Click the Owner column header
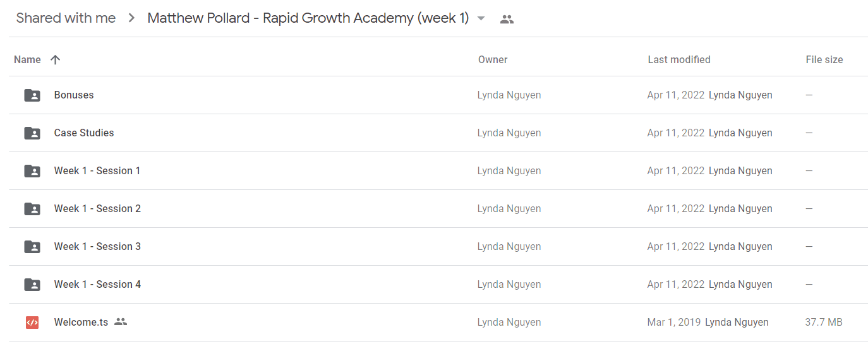The width and height of the screenshot is (868, 344). pyautogui.click(x=493, y=60)
